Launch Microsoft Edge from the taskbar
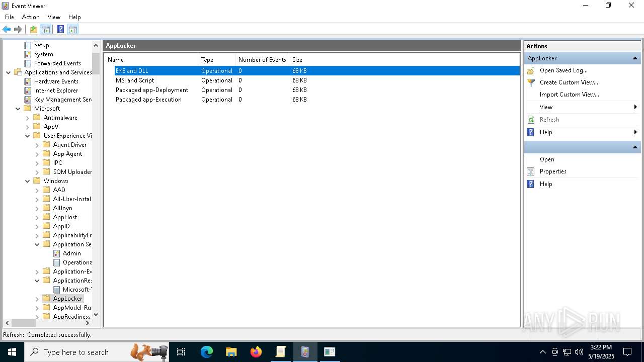This screenshot has width=644, height=362. [x=207, y=352]
